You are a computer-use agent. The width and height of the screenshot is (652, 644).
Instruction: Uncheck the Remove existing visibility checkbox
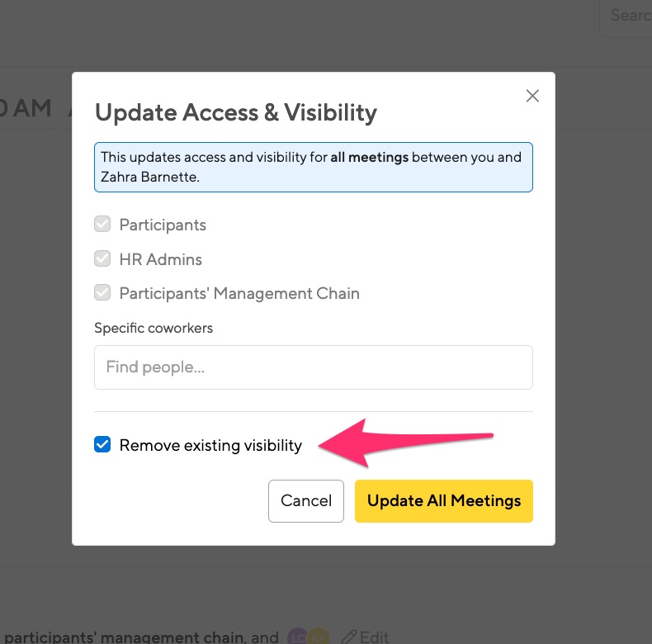102,444
